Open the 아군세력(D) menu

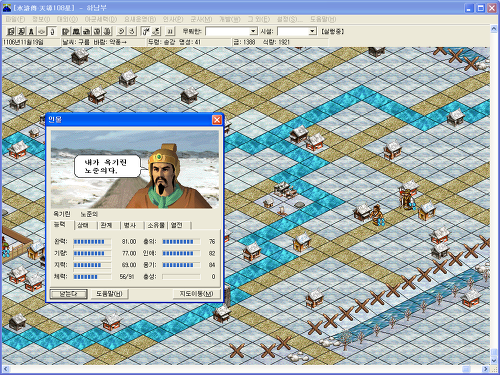pyautogui.click(x=101, y=19)
